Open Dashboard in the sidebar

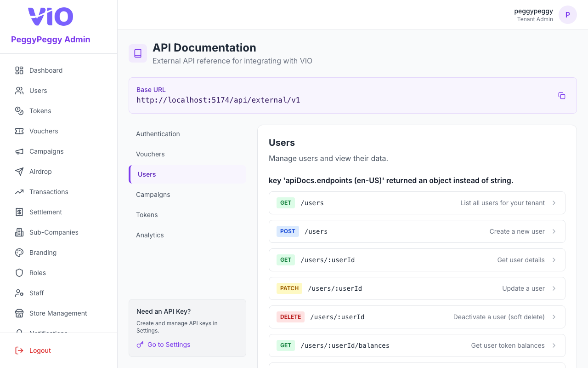tap(58, 70)
